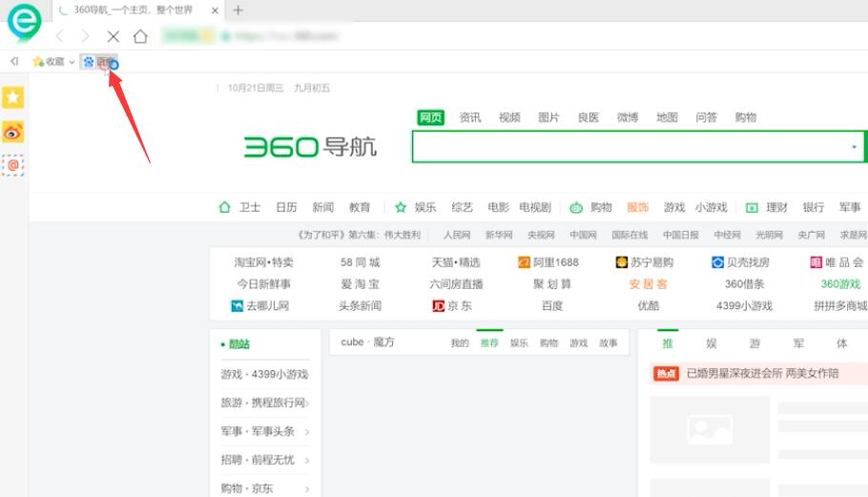
Task: Expand the 购物·京东 arrow
Action: click(x=307, y=489)
